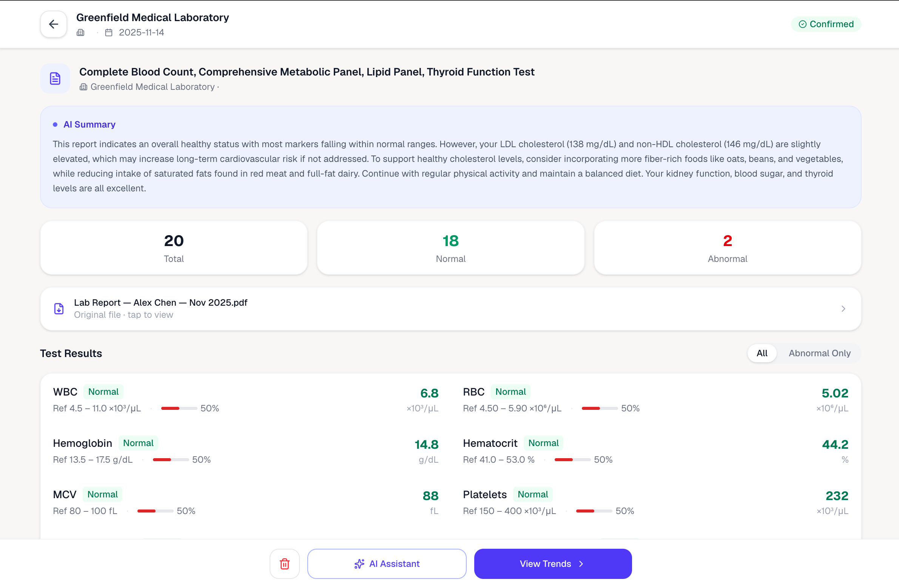Click the purple document icon beside report title

(55, 79)
